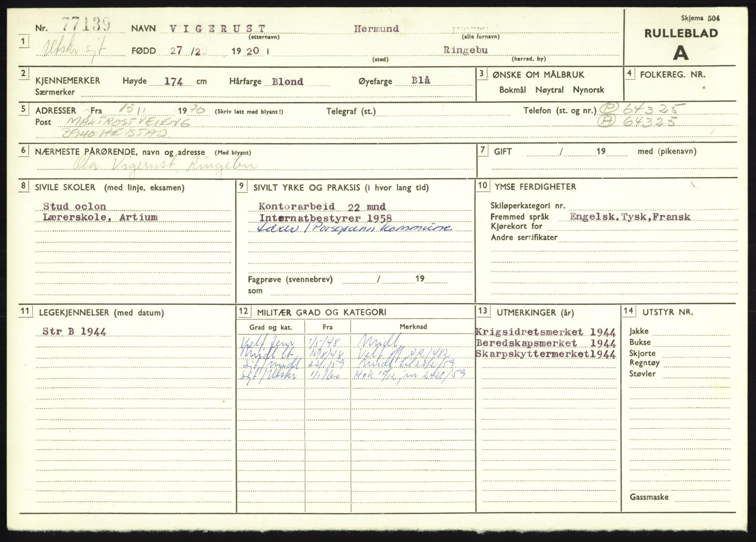Select the Nøytral language option
This screenshot has width=756, height=542.
pyautogui.click(x=549, y=90)
